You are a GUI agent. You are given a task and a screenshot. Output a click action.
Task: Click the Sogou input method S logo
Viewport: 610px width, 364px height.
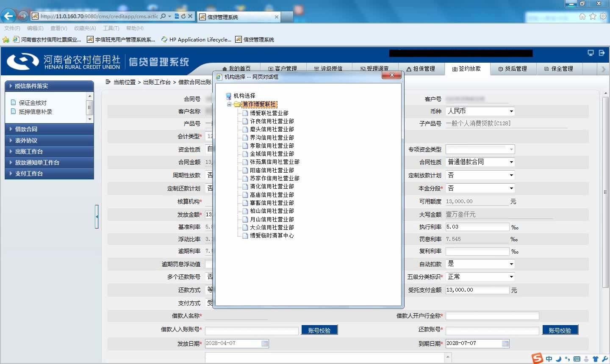[x=538, y=358]
